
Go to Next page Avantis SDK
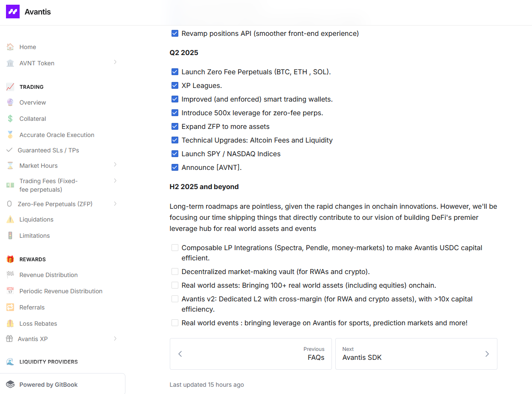[416, 354]
